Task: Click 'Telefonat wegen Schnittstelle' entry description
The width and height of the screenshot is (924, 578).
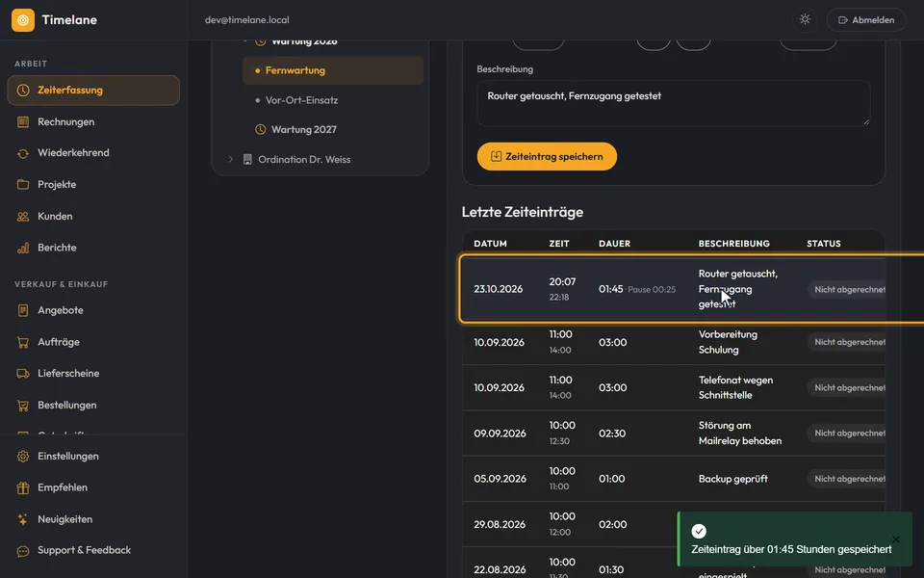Action: (x=735, y=387)
